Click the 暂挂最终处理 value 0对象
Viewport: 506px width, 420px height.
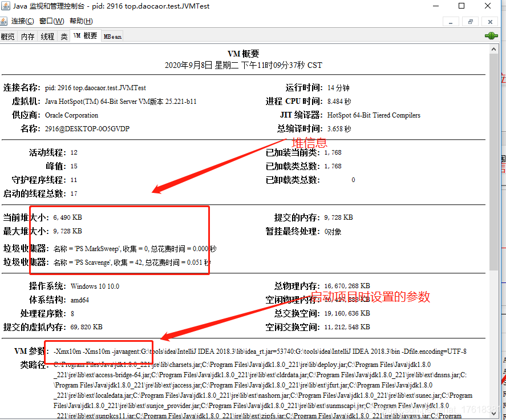pyautogui.click(x=333, y=232)
